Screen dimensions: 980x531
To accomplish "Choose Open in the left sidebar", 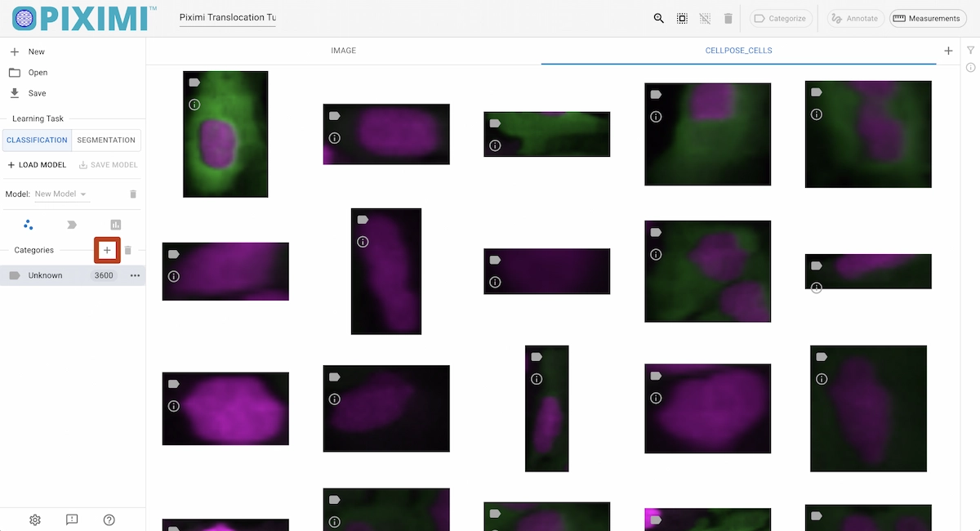I will [73, 73].
